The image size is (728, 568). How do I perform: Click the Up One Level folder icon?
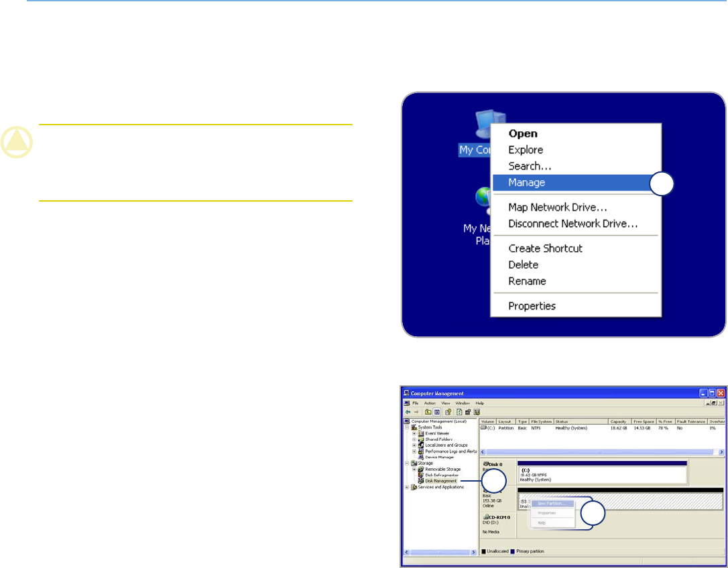click(428, 412)
